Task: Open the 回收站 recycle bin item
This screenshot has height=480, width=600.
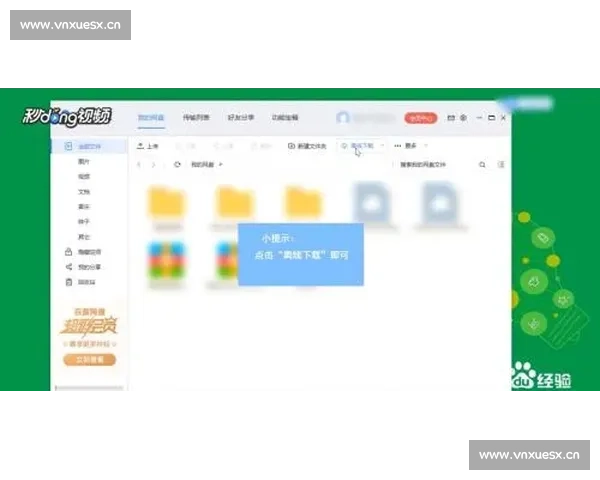Action: click(x=80, y=282)
